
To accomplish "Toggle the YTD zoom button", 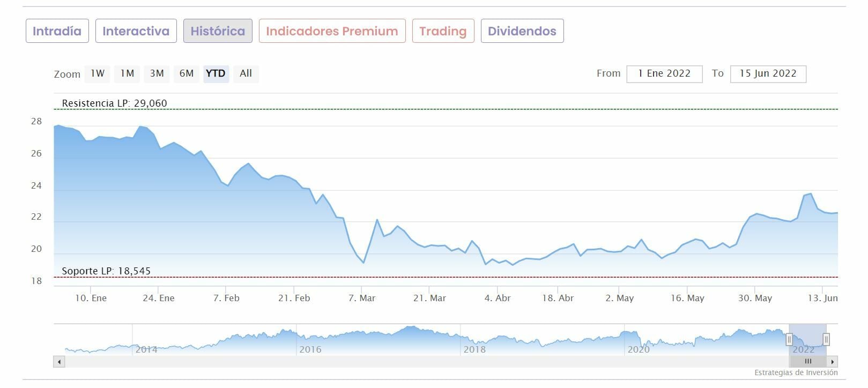I will [216, 73].
